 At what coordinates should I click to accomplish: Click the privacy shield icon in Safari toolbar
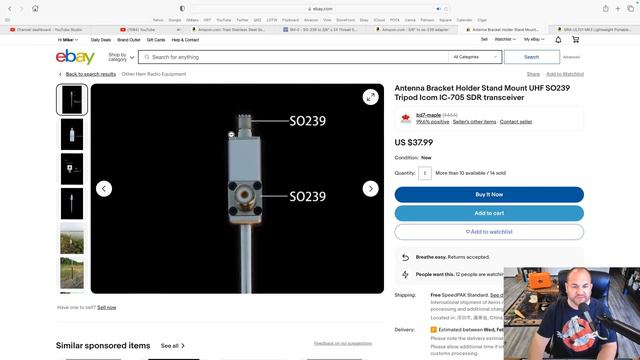click(182, 9)
